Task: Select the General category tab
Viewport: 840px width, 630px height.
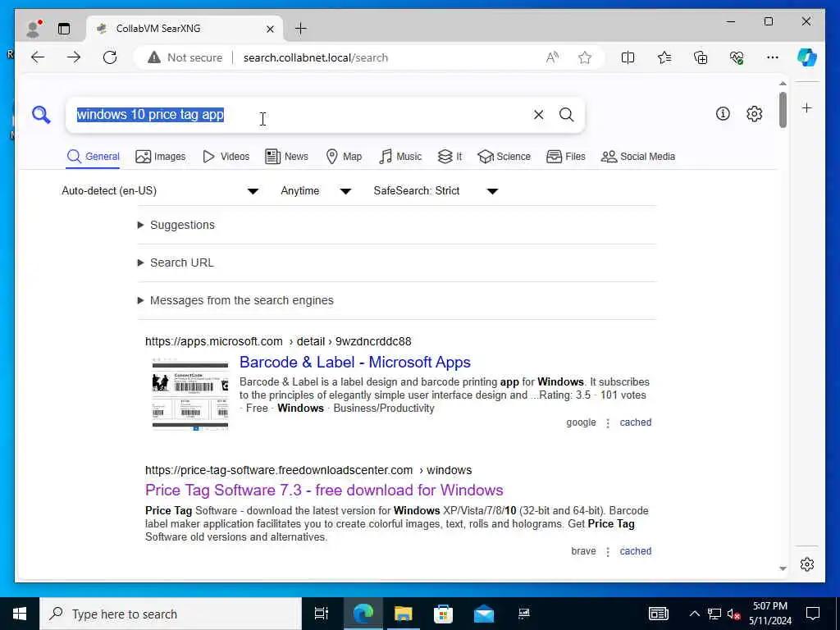Action: click(94, 157)
